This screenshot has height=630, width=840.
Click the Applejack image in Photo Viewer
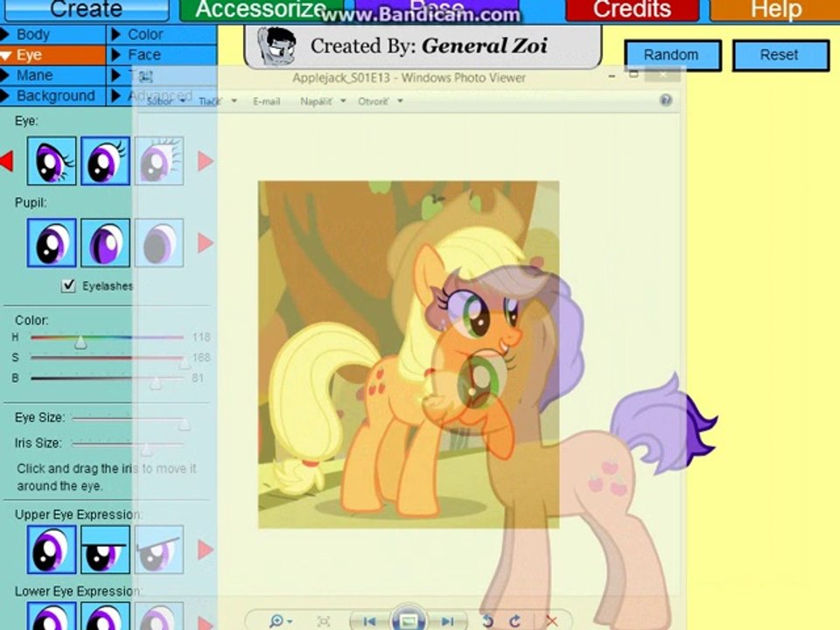[409, 354]
